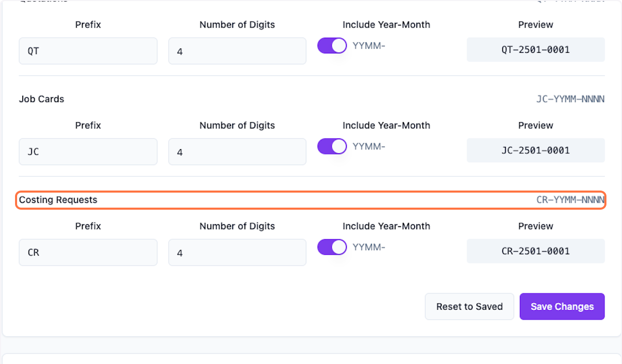Edit the CR prefix field
The width and height of the screenshot is (622, 364).
tap(88, 252)
